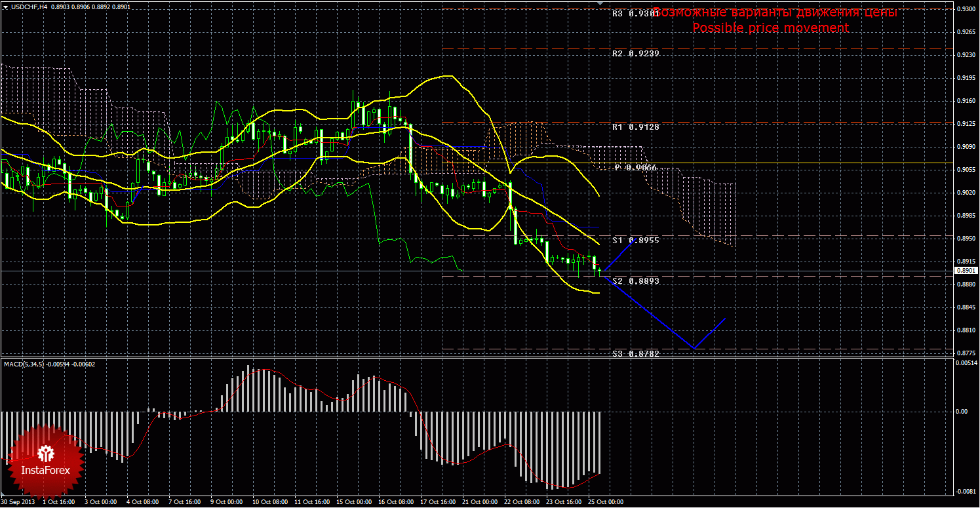Screen dimensions: 980x508
Task: Click 0.8880 on the price scale
Action: pos(967,284)
